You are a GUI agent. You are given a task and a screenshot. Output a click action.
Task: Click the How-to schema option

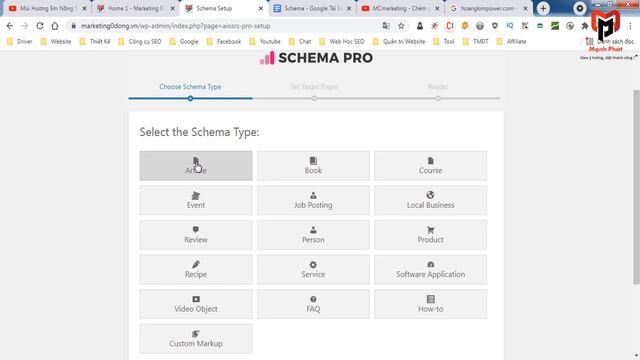[430, 304]
